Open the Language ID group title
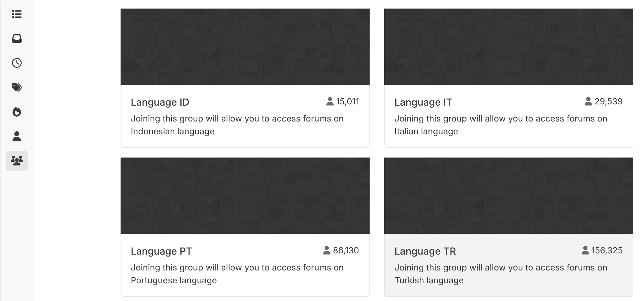This screenshot has width=644, height=301. pos(160,102)
